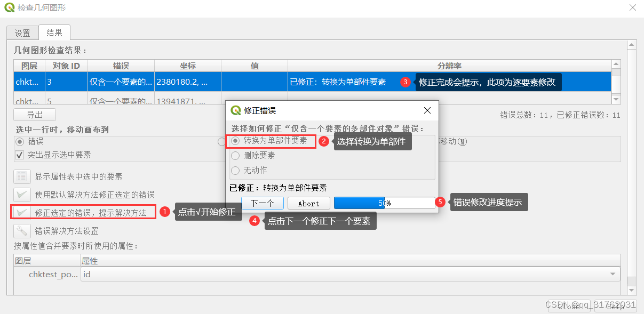644x314 pixels.
Task: Switch to the 结果 tab
Action: click(x=54, y=32)
